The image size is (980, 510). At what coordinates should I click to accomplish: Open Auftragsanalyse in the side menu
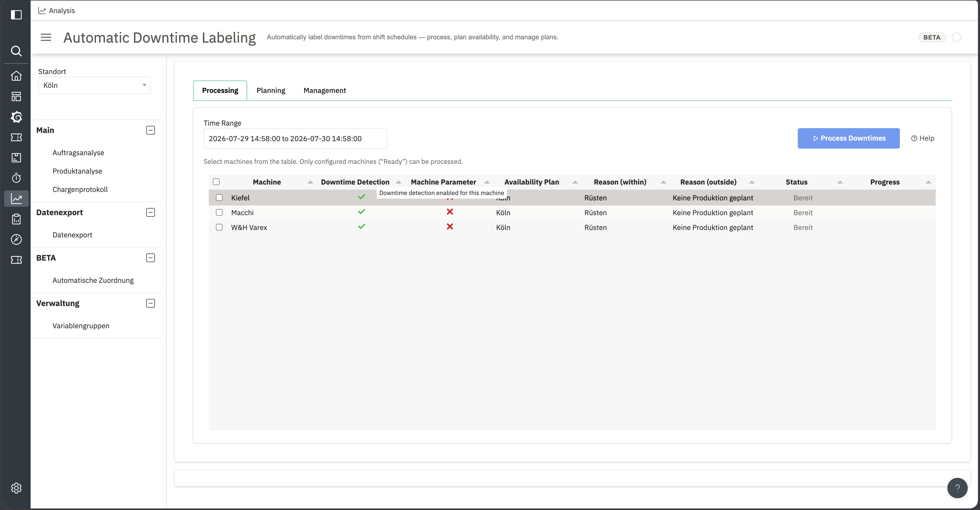[x=78, y=153]
